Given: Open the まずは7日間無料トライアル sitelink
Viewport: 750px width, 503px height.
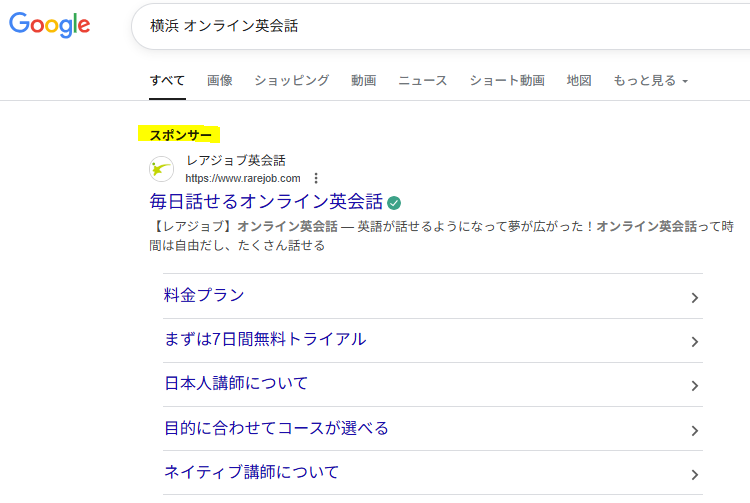Looking at the screenshot, I should (265, 339).
